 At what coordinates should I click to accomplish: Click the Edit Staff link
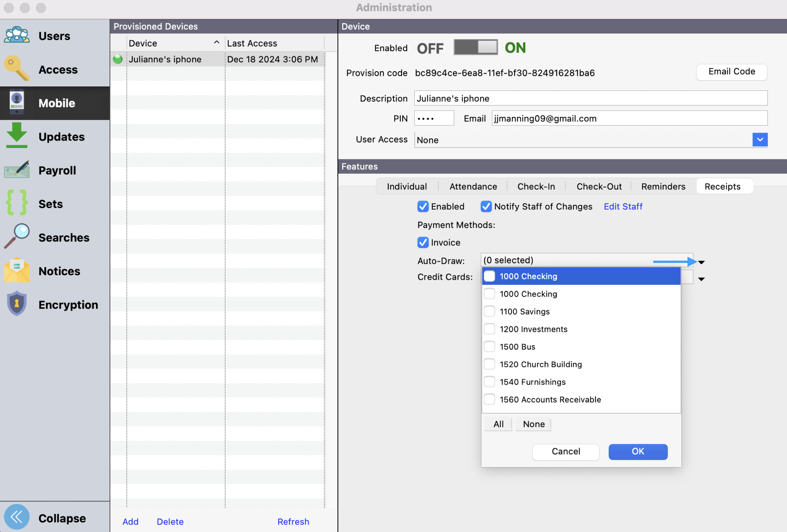(623, 206)
